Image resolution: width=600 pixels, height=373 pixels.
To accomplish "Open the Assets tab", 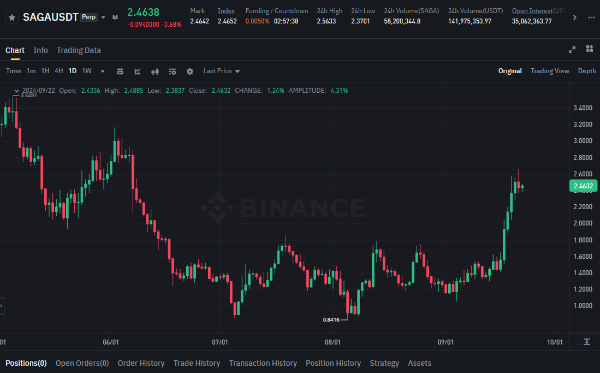I will pyautogui.click(x=419, y=363).
